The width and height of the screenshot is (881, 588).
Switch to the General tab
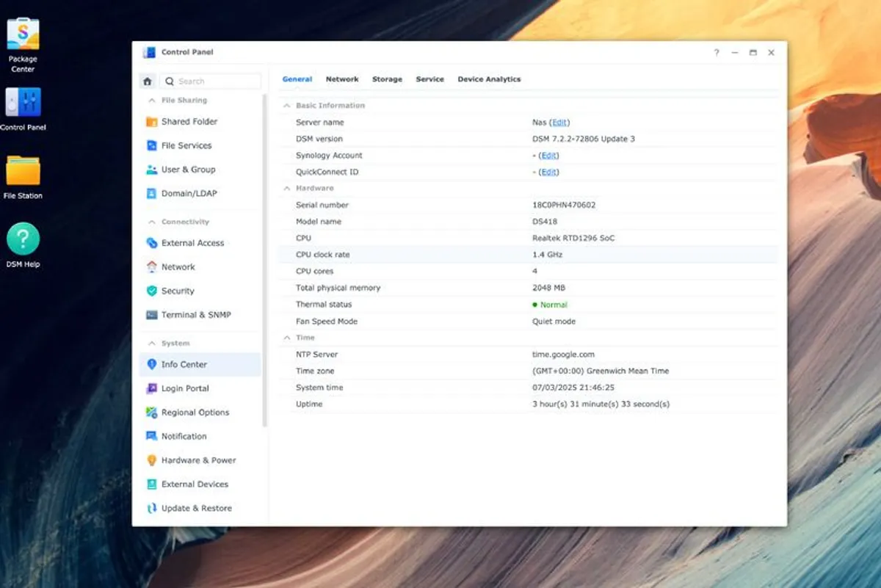point(297,79)
